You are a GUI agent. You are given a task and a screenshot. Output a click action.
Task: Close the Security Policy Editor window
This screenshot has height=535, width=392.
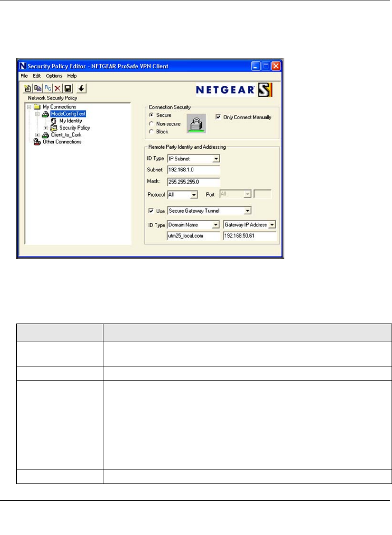pos(276,66)
